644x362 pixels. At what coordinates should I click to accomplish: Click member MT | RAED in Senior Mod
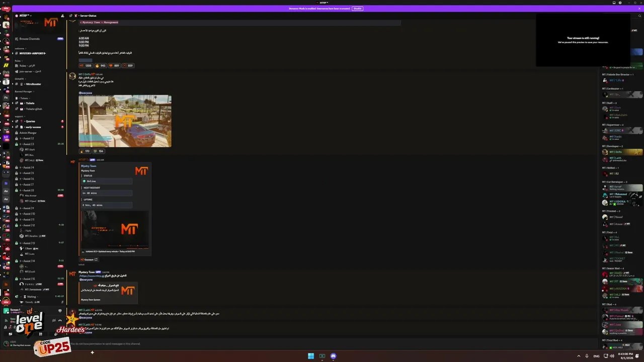(622, 274)
